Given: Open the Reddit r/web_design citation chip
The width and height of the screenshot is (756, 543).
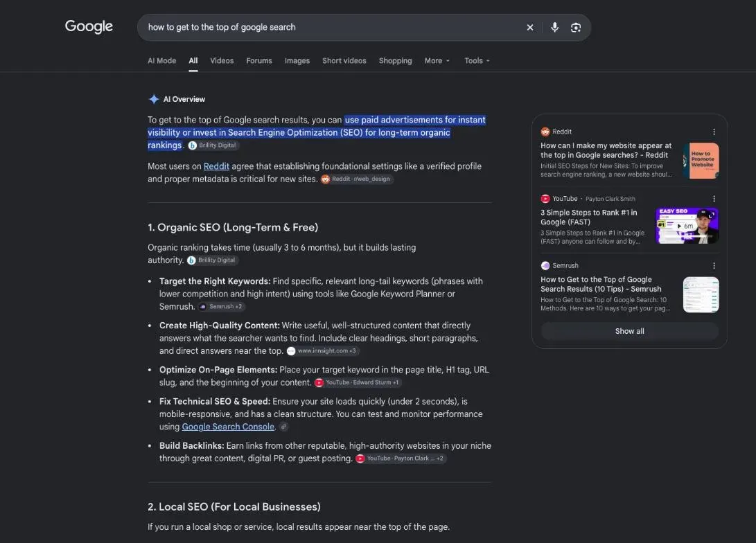Looking at the screenshot, I should [357, 179].
